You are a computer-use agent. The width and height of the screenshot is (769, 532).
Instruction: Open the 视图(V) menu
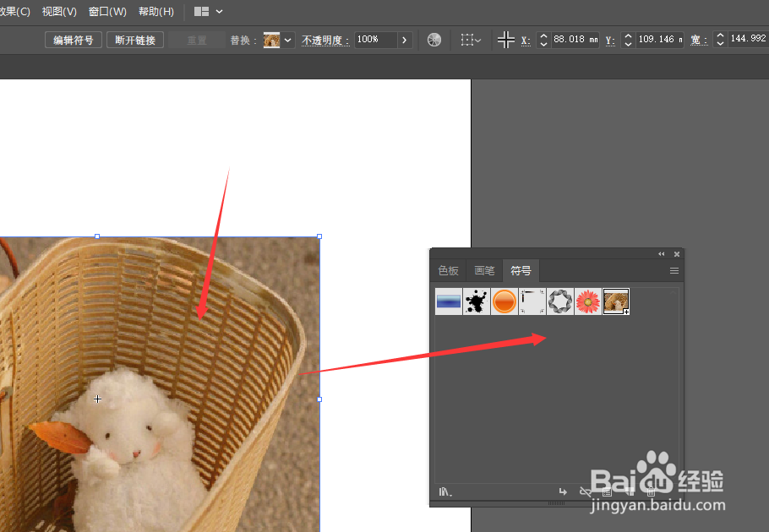pos(59,11)
